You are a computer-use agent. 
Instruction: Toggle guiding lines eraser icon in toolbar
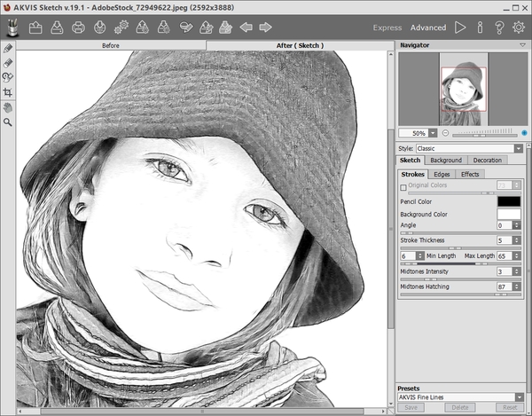pyautogui.click(x=186, y=27)
